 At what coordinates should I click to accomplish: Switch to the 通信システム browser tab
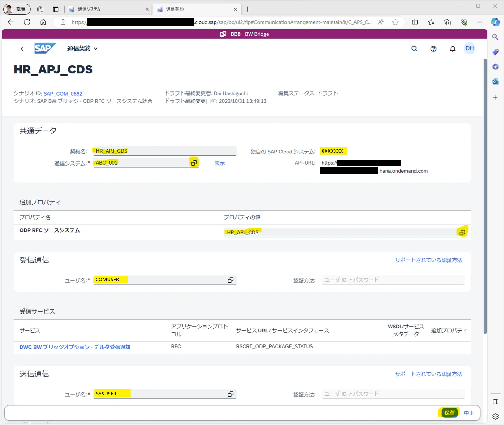click(x=108, y=9)
